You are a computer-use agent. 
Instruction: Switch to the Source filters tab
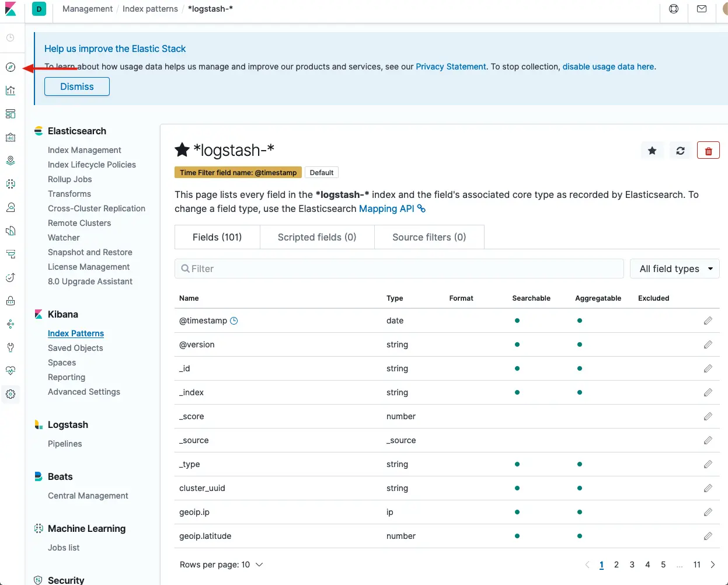(429, 237)
